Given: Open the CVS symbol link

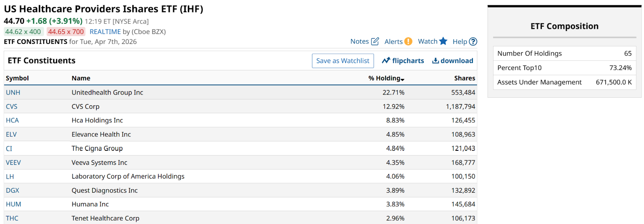Looking at the screenshot, I should pos(12,107).
